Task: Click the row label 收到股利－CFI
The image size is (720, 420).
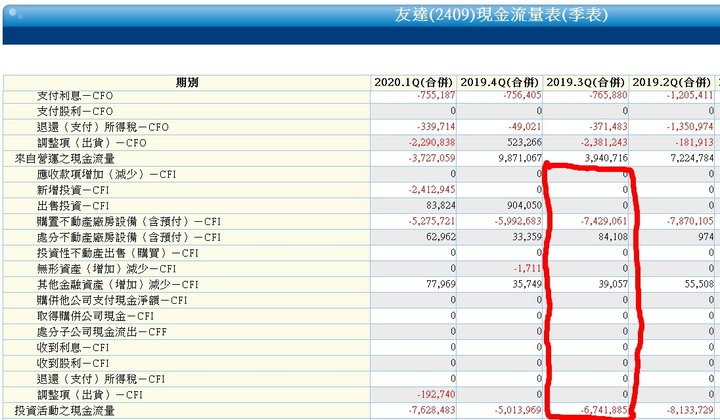Action: tap(73, 363)
